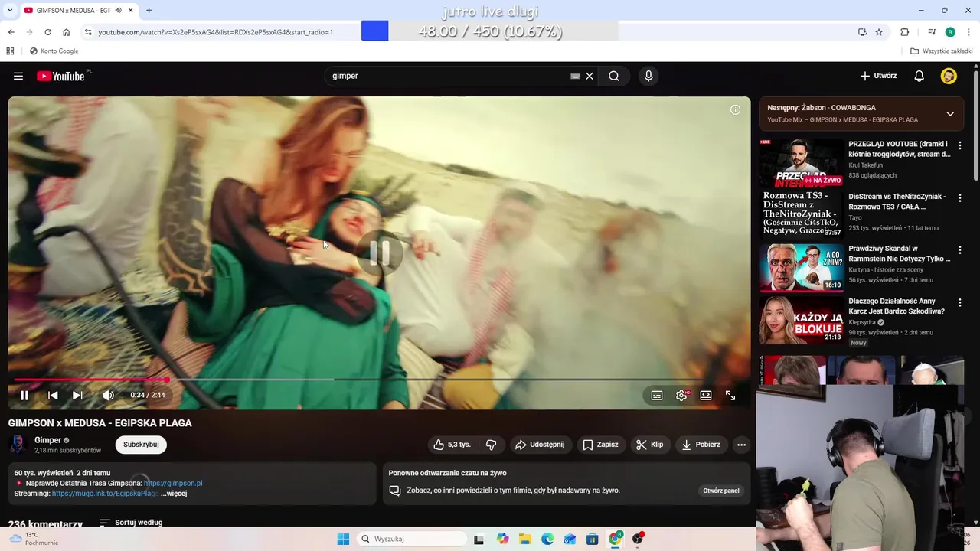Open the Wszystkie zakładki bookmarks folder
The height and width of the screenshot is (551, 980).
tap(941, 51)
